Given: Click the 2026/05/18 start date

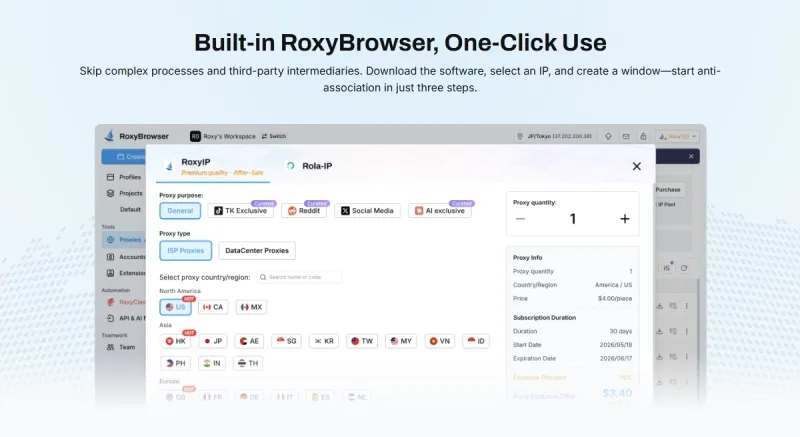Looking at the screenshot, I should click(x=616, y=345).
